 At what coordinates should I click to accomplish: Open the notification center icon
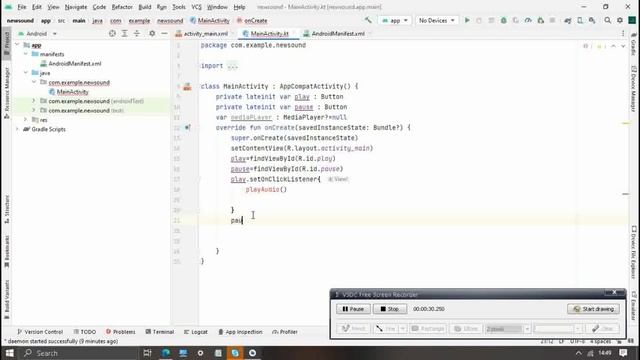pos(623,353)
